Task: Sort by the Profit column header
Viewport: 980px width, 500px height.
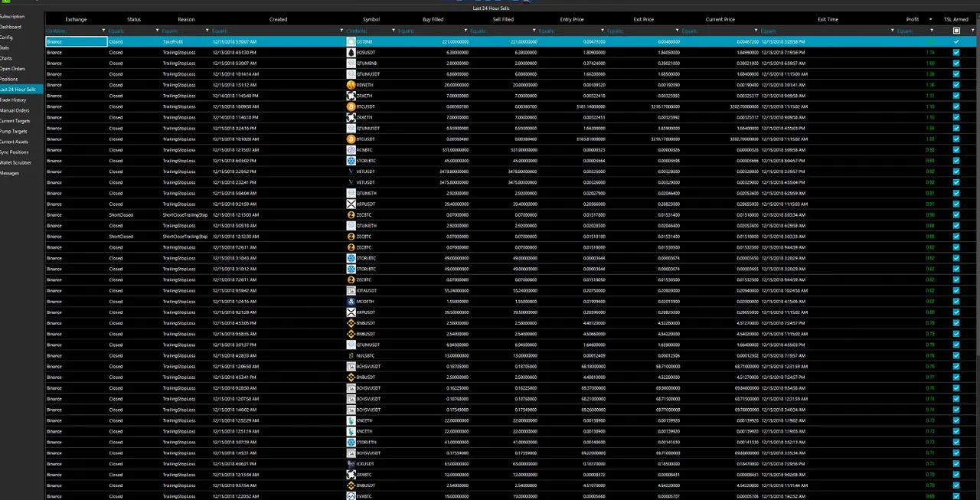Action: [x=913, y=19]
